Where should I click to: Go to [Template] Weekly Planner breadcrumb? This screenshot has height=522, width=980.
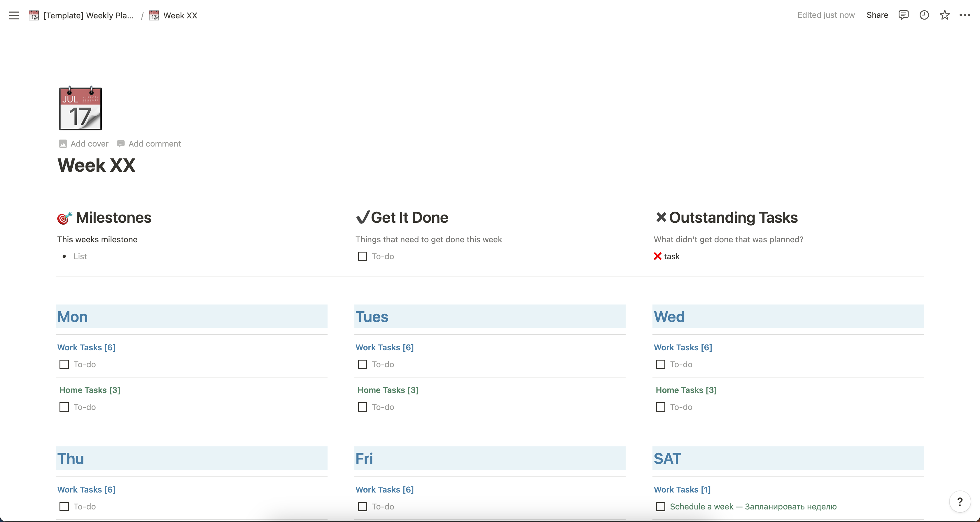88,15
